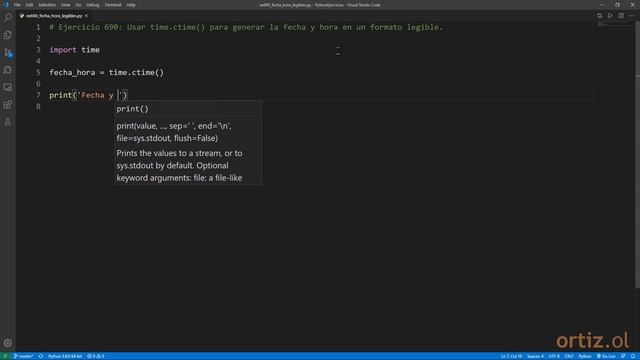Click the synchronize changes status icon
Screen dimensions: 640x360
[x=41, y=356]
